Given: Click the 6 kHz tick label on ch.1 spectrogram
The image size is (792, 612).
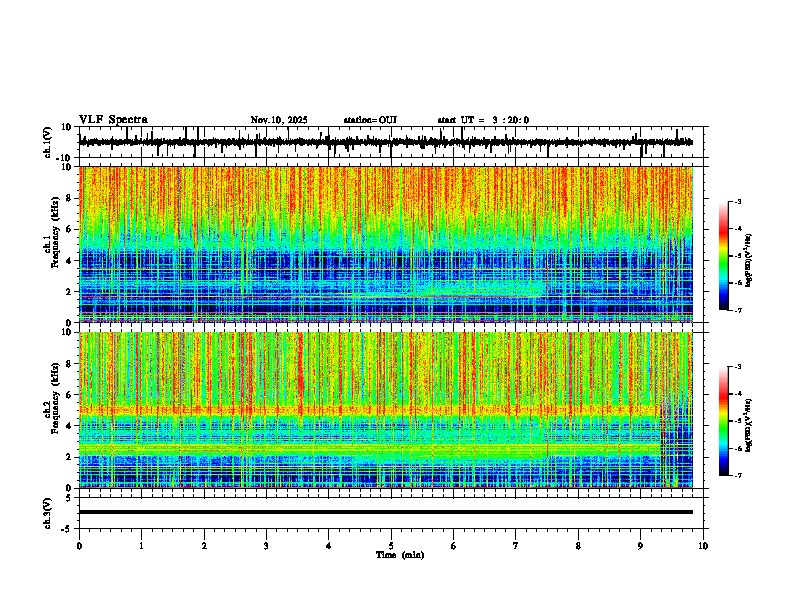Looking at the screenshot, I should coord(69,230).
